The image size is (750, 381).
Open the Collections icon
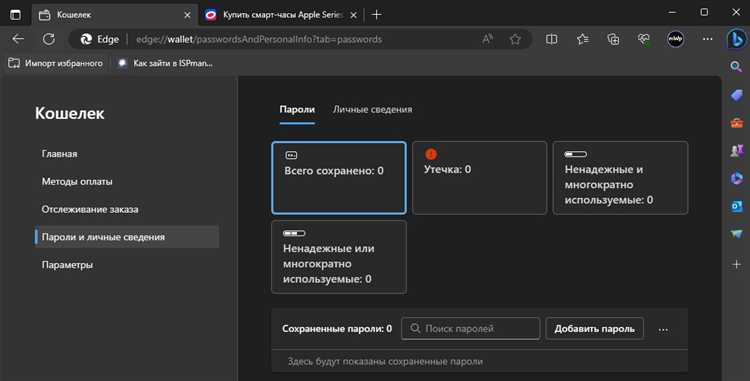point(613,39)
